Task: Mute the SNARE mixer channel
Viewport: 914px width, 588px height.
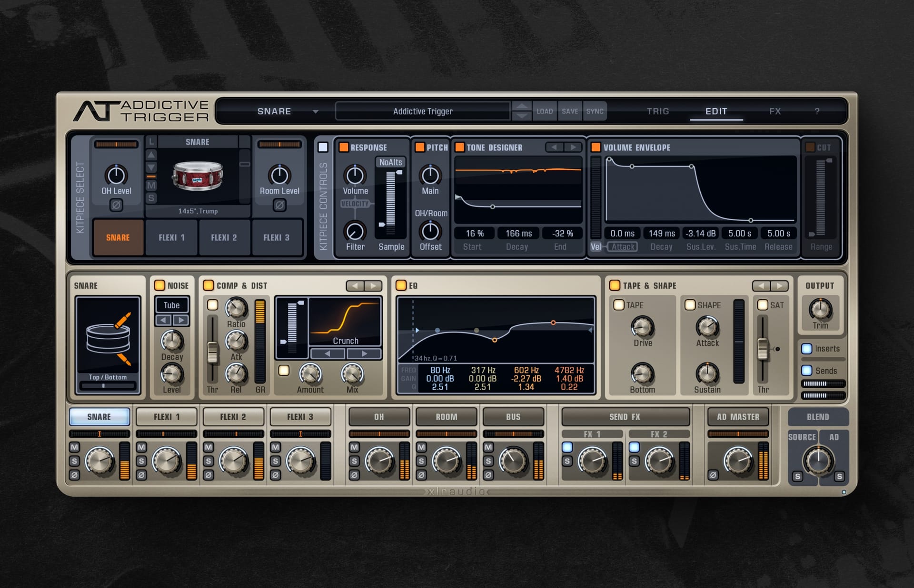Action: [x=74, y=447]
